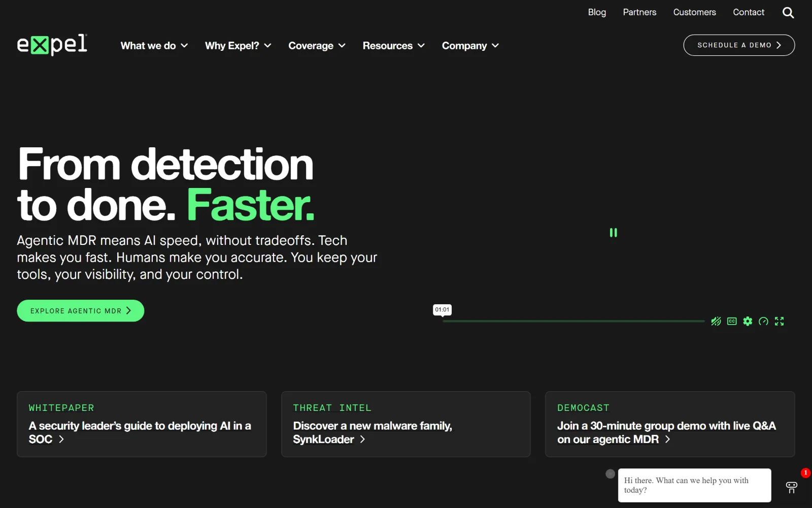
Task: Open the Partners page
Action: click(x=639, y=12)
